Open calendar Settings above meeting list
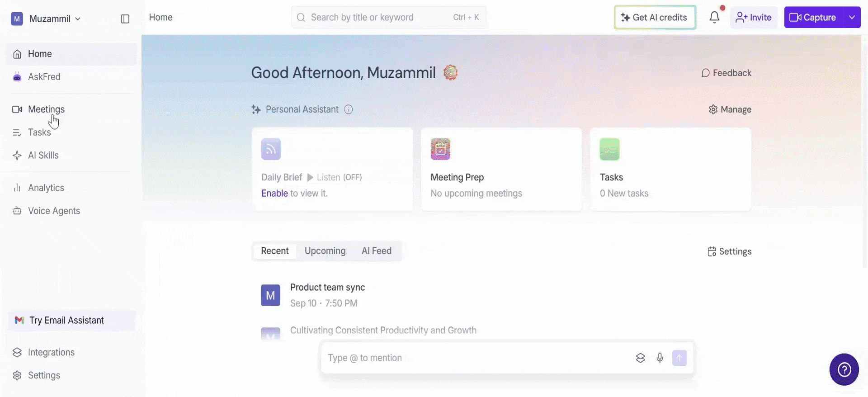 pos(729,252)
